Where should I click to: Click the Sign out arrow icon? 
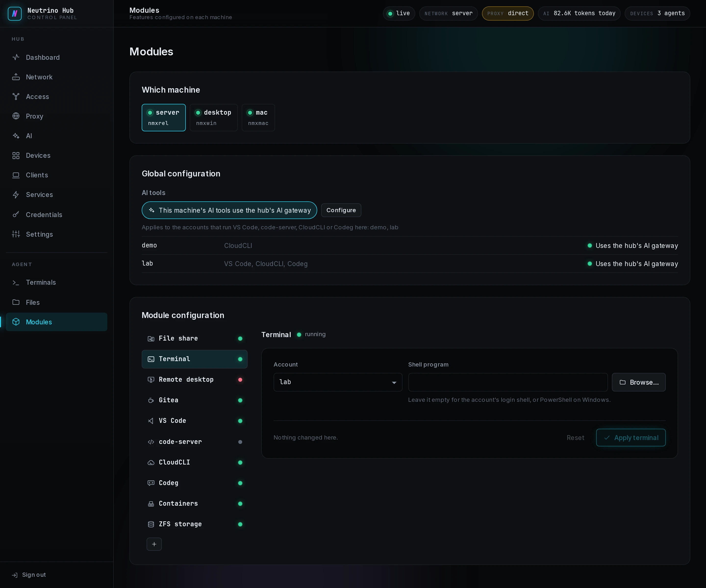click(15, 575)
